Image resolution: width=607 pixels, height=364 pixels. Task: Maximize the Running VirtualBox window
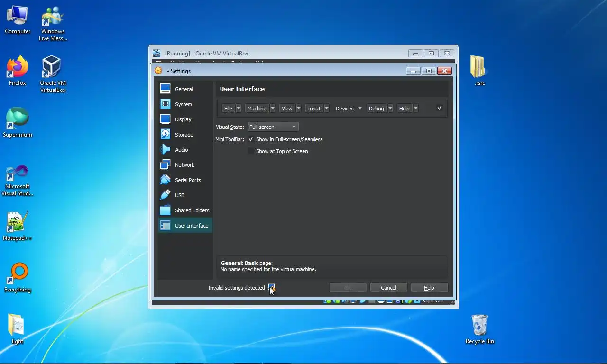(x=431, y=54)
